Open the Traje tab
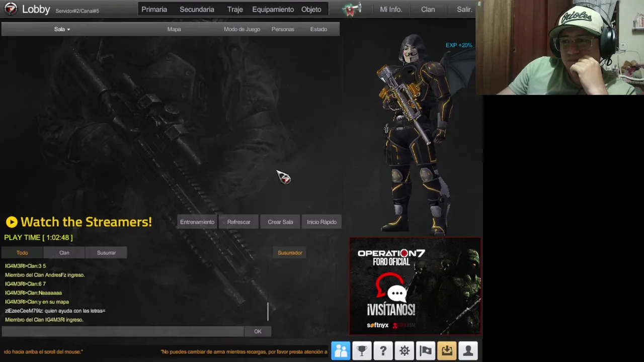The image size is (644, 362). pyautogui.click(x=235, y=9)
